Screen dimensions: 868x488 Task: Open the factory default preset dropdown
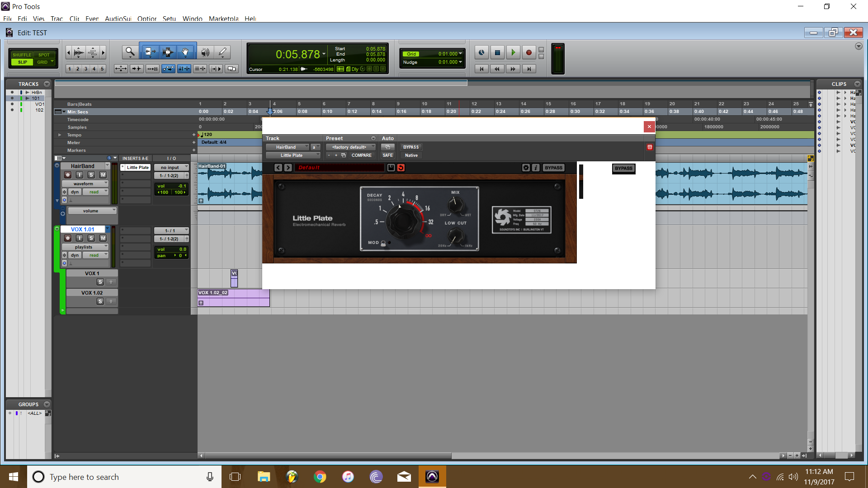351,147
